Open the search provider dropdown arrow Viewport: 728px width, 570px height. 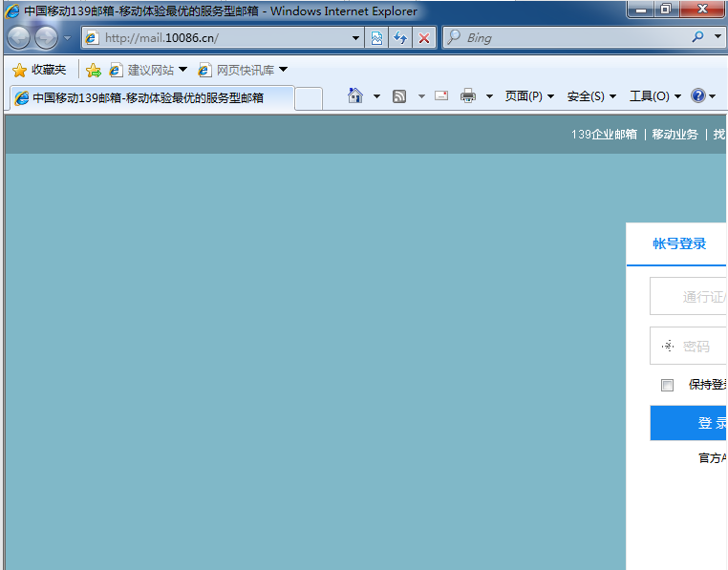point(717,37)
